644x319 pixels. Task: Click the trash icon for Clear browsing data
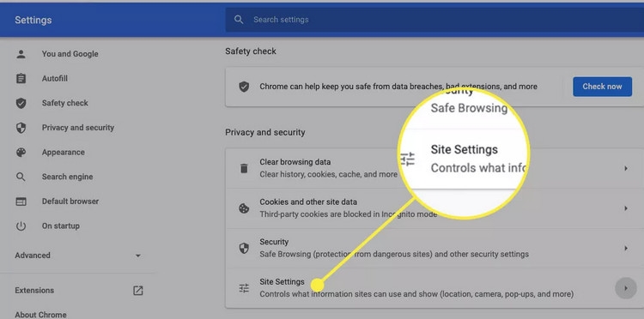244,168
